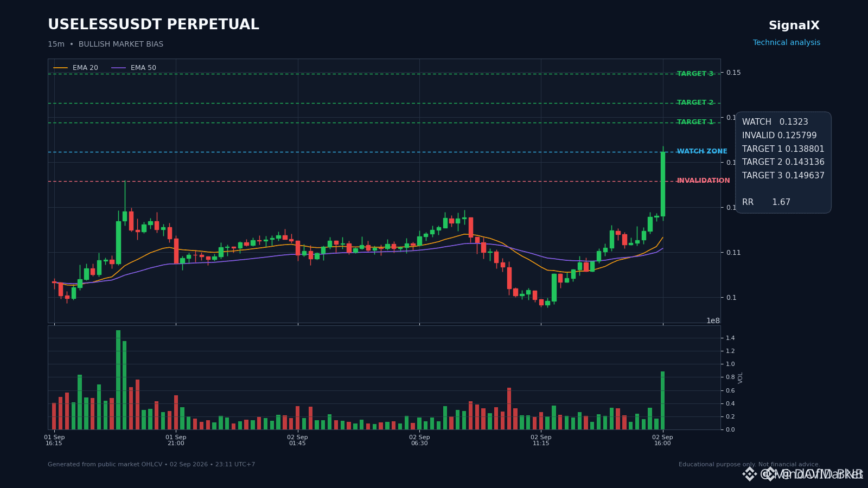The height and width of the screenshot is (488, 868).
Task: Open the Technical analysis link
Action: pos(787,43)
